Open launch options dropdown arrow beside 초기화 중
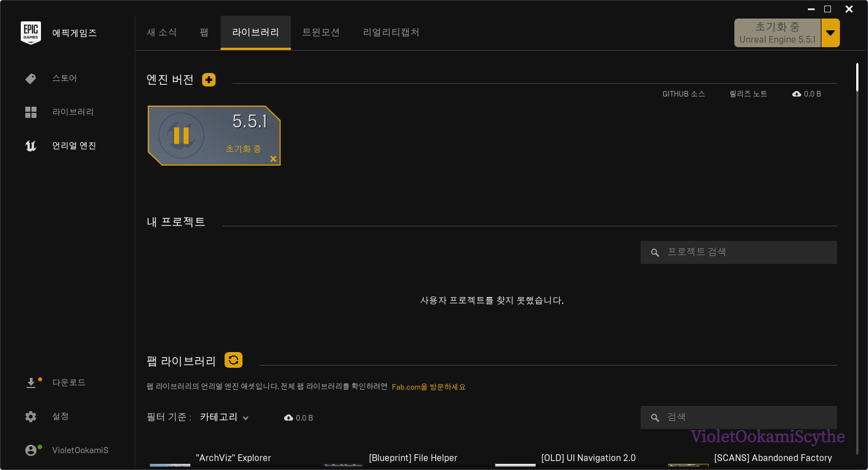The image size is (868, 470). tap(830, 33)
